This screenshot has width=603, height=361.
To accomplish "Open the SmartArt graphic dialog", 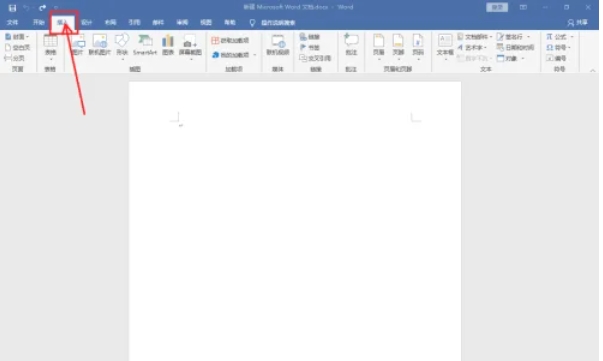I will click(x=145, y=45).
